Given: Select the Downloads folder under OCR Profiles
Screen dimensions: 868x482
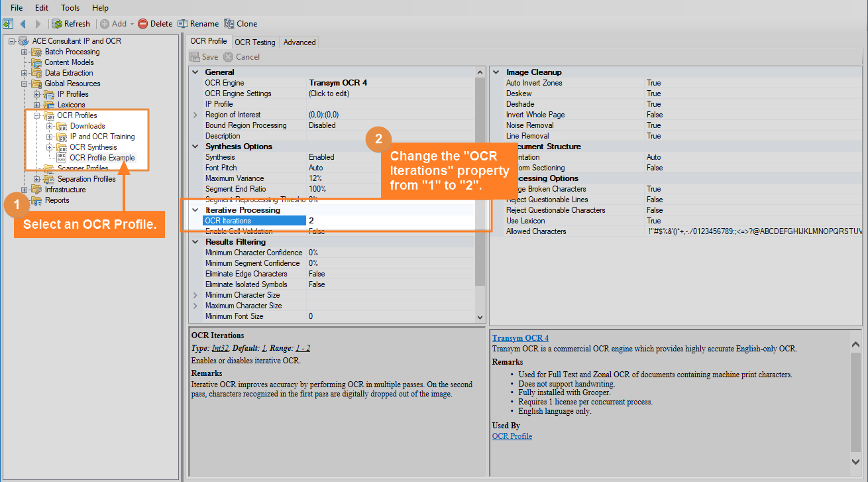Looking at the screenshot, I should click(87, 126).
